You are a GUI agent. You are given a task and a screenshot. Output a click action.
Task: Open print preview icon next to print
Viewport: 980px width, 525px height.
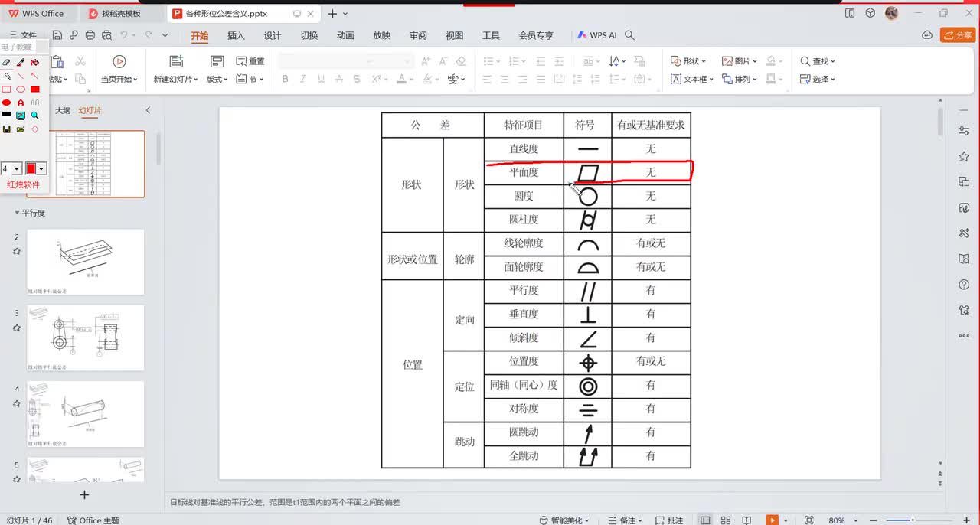(x=106, y=35)
